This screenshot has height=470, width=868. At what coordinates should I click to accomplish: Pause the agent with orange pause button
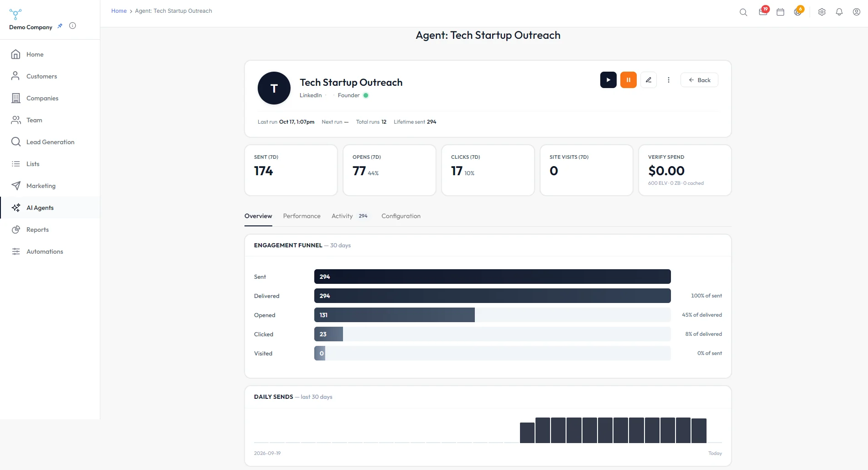pyautogui.click(x=629, y=80)
